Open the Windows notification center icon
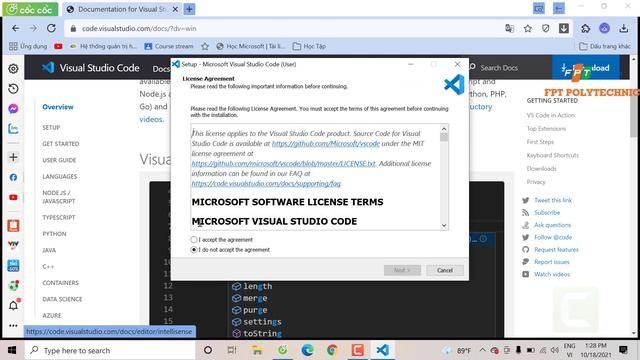Image resolution: width=640 pixels, height=360 pixels. tap(623, 350)
